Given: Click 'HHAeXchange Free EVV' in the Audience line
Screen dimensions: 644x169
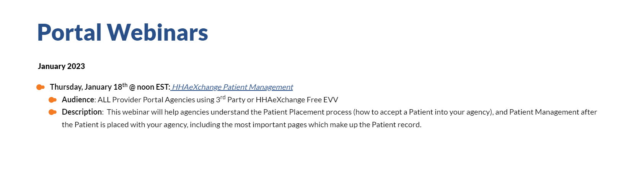Looking at the screenshot, I should point(297,100).
